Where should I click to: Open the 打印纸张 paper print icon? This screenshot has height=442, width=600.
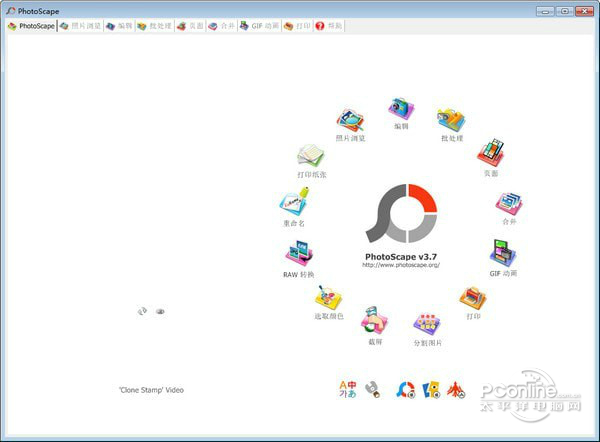tap(311, 156)
